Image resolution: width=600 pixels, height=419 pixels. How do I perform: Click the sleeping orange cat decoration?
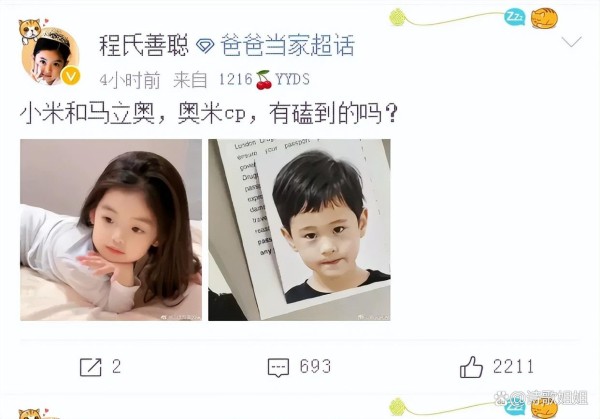(544, 18)
